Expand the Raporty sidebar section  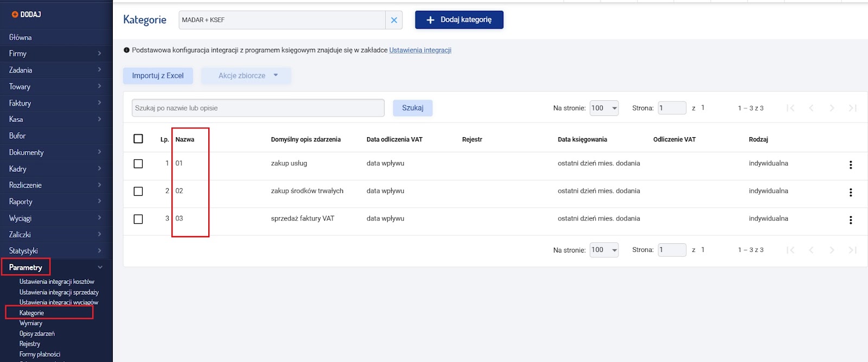tap(56, 202)
